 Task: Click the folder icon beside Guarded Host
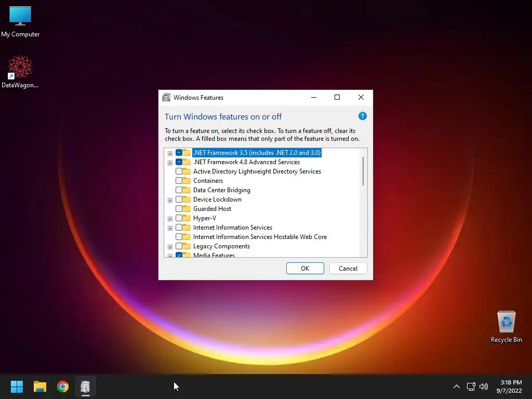(187, 209)
